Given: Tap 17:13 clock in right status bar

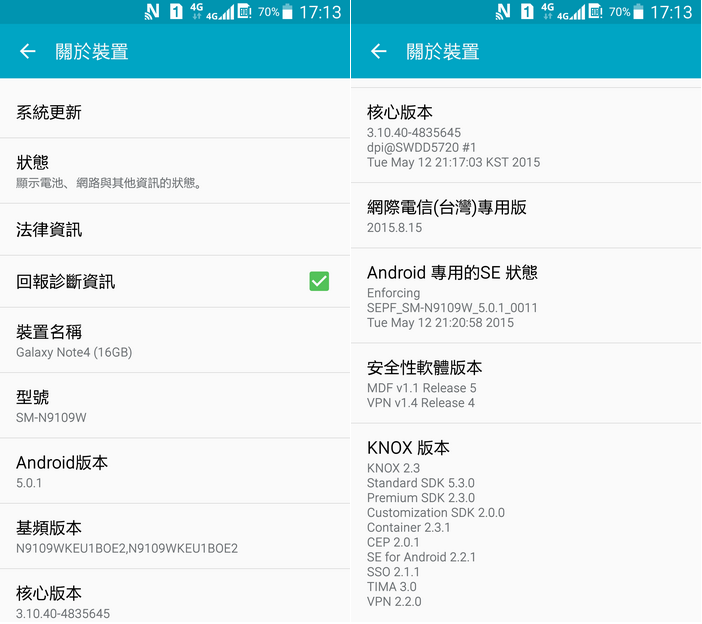Looking at the screenshot, I should click(671, 12).
